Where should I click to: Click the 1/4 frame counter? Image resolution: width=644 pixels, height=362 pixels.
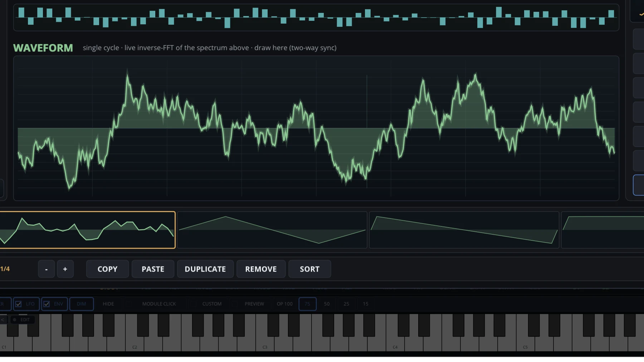(x=5, y=269)
